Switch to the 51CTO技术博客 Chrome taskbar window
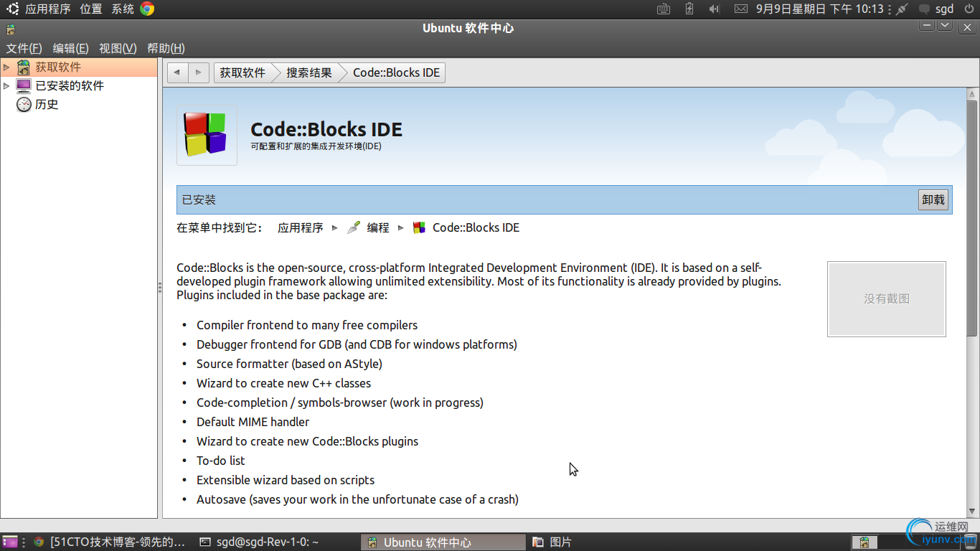This screenshot has width=980, height=551. 109,542
